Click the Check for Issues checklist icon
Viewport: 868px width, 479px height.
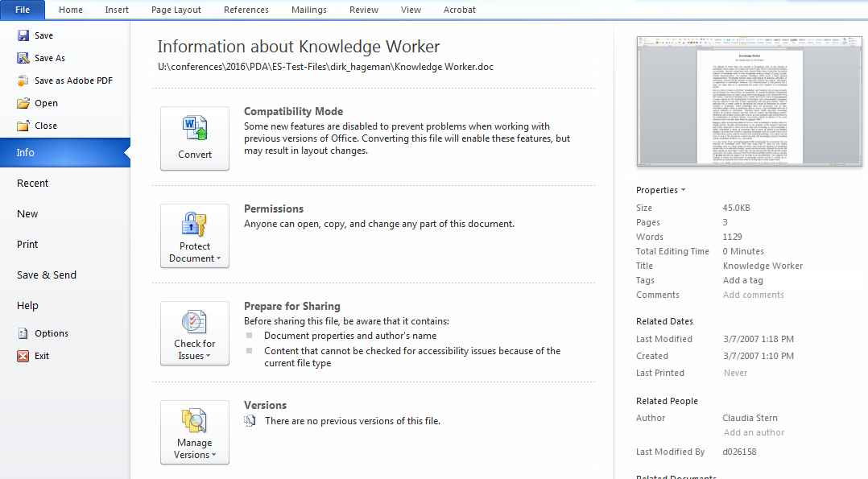(x=194, y=322)
